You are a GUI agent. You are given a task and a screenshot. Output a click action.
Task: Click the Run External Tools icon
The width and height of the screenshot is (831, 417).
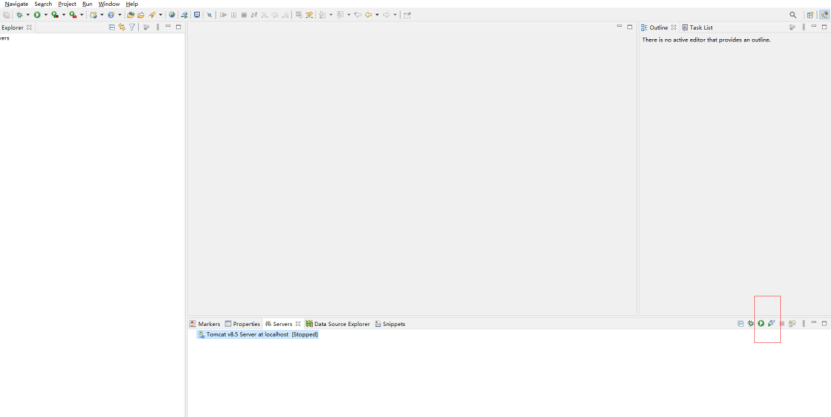[73, 15]
